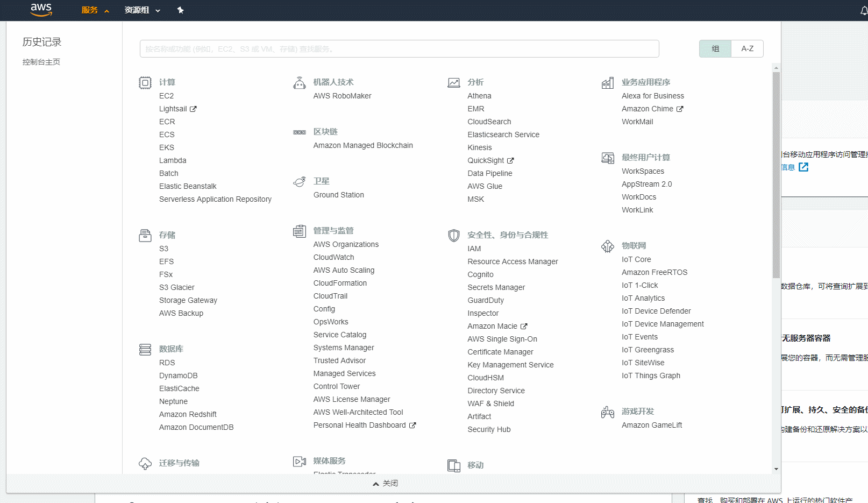Expand the 资源组 resource groups dropdown
Screen dimensions: 868x503
pos(143,10)
